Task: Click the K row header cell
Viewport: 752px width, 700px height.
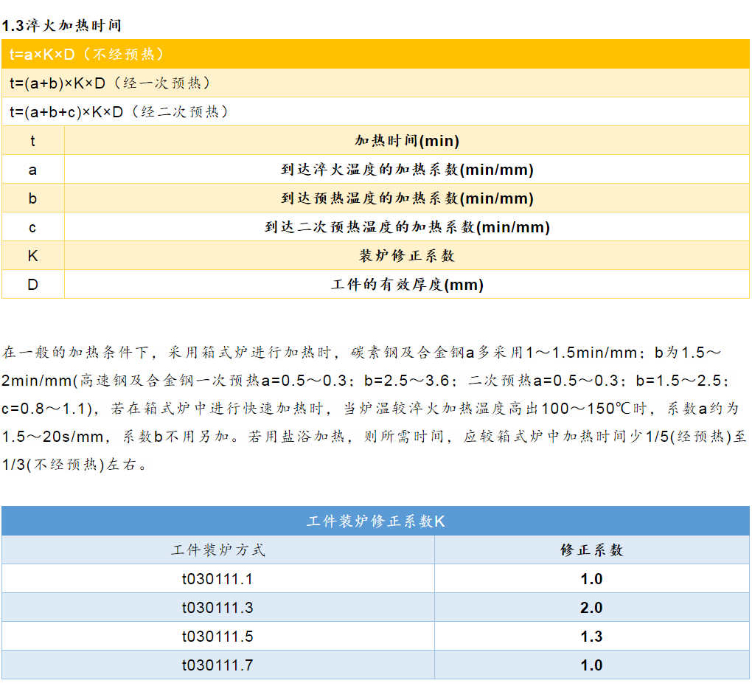Action: point(33,255)
